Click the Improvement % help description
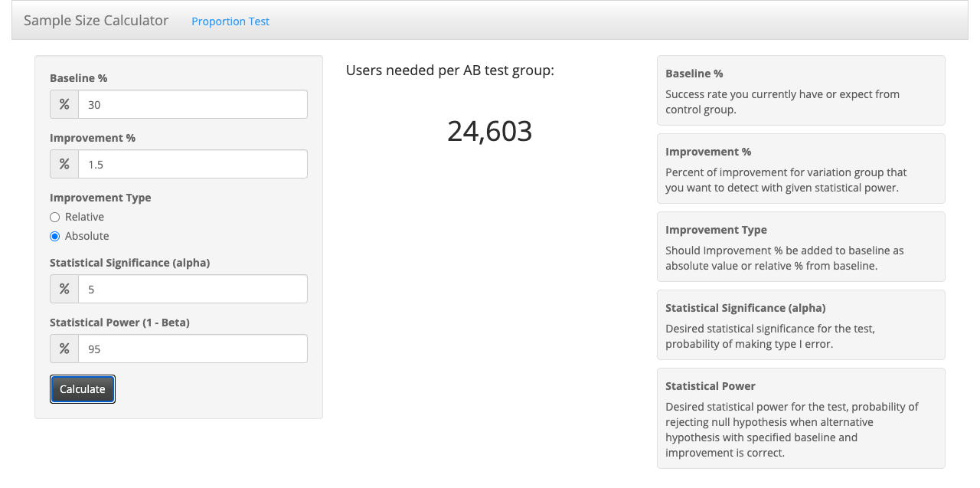This screenshot has height=488, width=980. pos(801,168)
